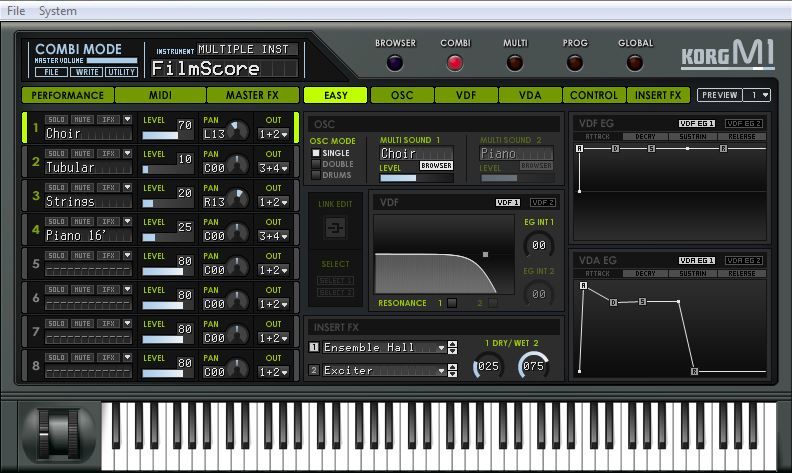Click the timbre 5 pan knob
Viewport: 792px width, 473px height.
(238, 266)
